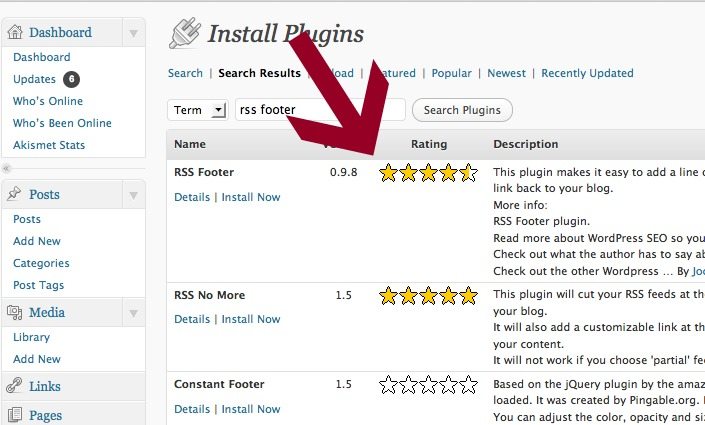Collapse sidebar using small arrow separator

click(6, 169)
